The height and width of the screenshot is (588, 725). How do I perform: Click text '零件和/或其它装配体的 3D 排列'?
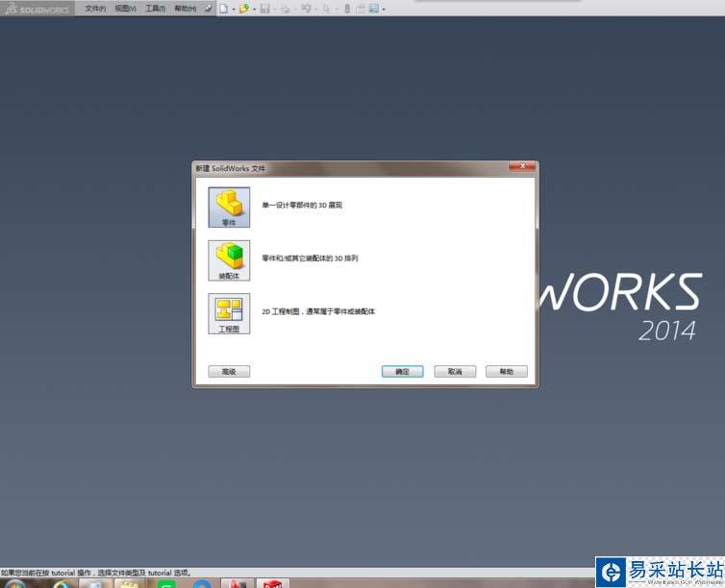tap(310, 258)
